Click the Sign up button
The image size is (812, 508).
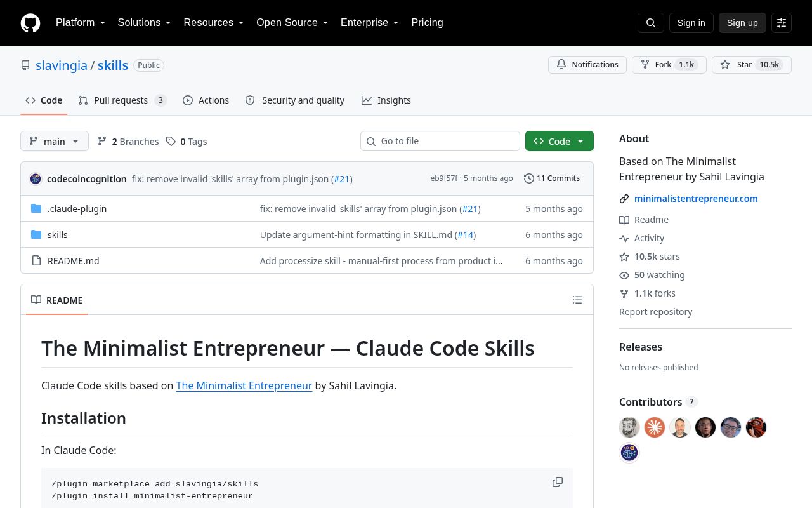pyautogui.click(x=742, y=23)
